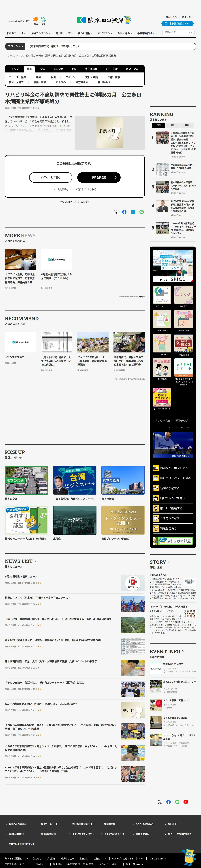Screen dimensions: 201x868
Task: Expand the 暮らし情報 dropdown
Action: tap(85, 33)
